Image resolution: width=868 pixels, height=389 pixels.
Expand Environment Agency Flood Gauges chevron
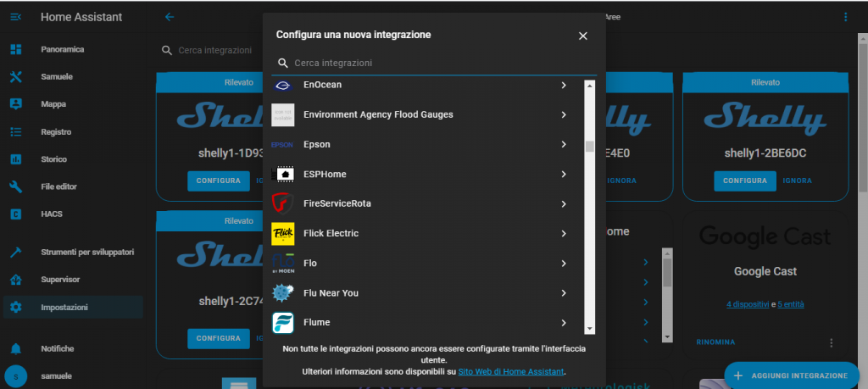(564, 114)
